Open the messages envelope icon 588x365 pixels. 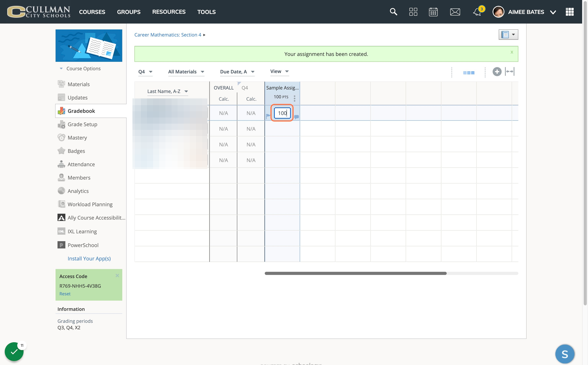point(455,12)
